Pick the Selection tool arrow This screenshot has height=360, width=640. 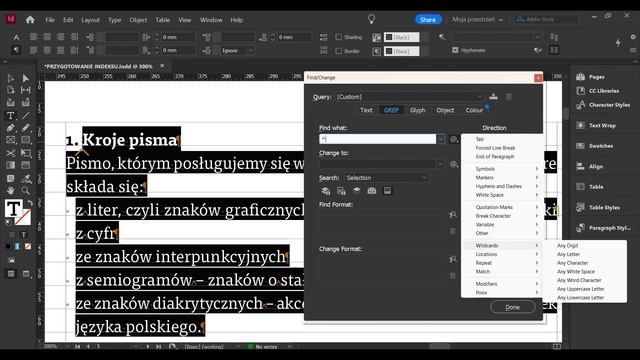click(x=11, y=78)
